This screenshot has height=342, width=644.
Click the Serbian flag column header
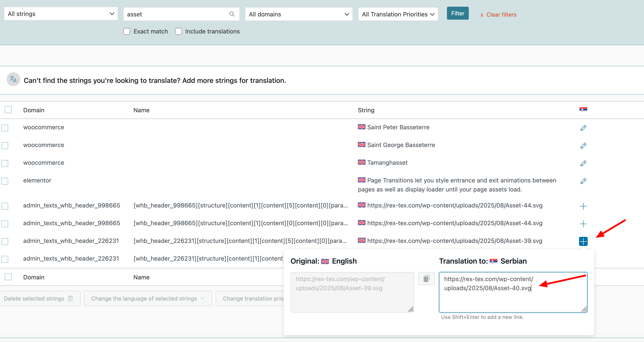[583, 109]
